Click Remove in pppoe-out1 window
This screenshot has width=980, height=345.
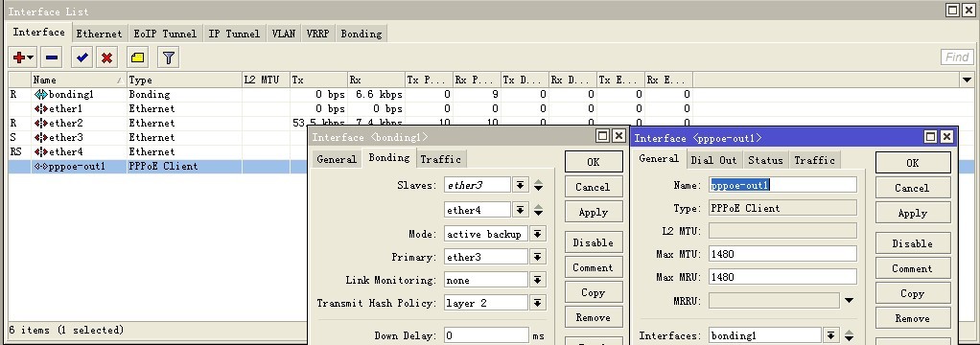tap(913, 318)
